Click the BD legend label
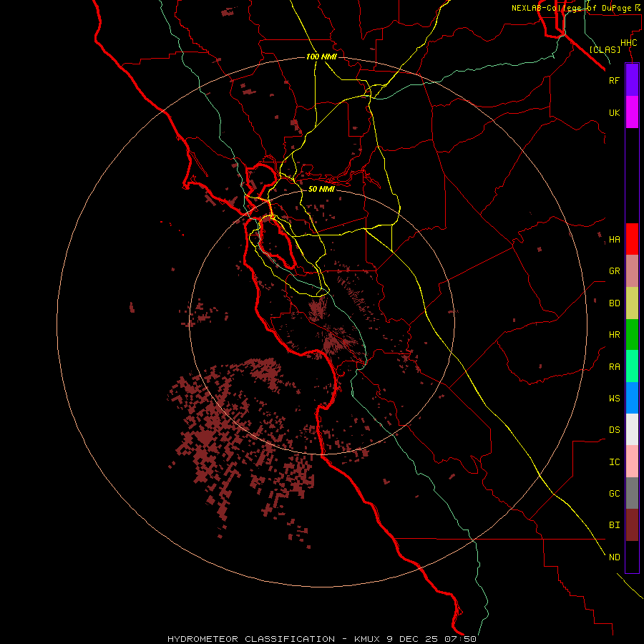The height and width of the screenshot is (644, 644). pyautogui.click(x=614, y=303)
